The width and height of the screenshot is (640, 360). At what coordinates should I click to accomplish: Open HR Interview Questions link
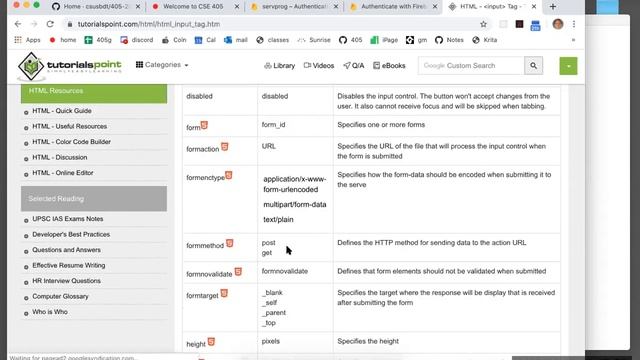[x=67, y=281]
